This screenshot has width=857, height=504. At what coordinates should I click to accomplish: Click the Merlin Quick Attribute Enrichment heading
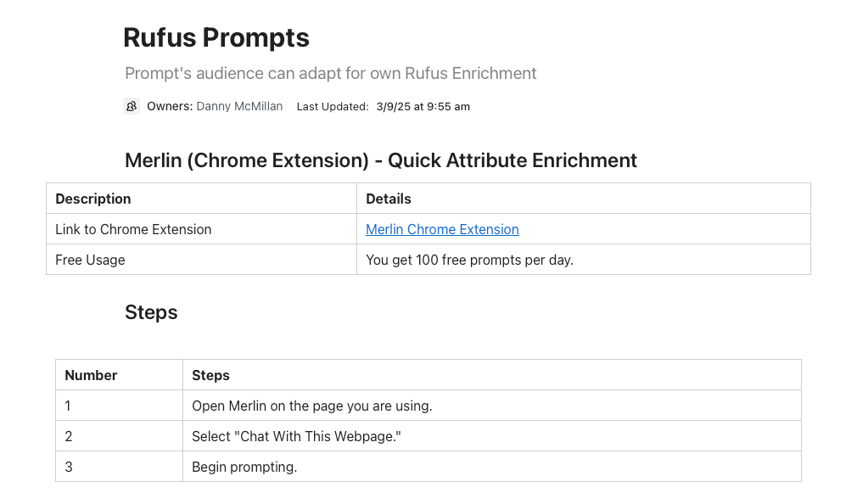pyautogui.click(x=381, y=160)
